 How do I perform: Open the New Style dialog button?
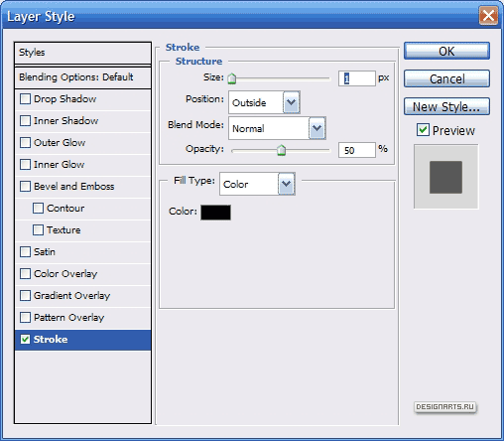[446, 106]
